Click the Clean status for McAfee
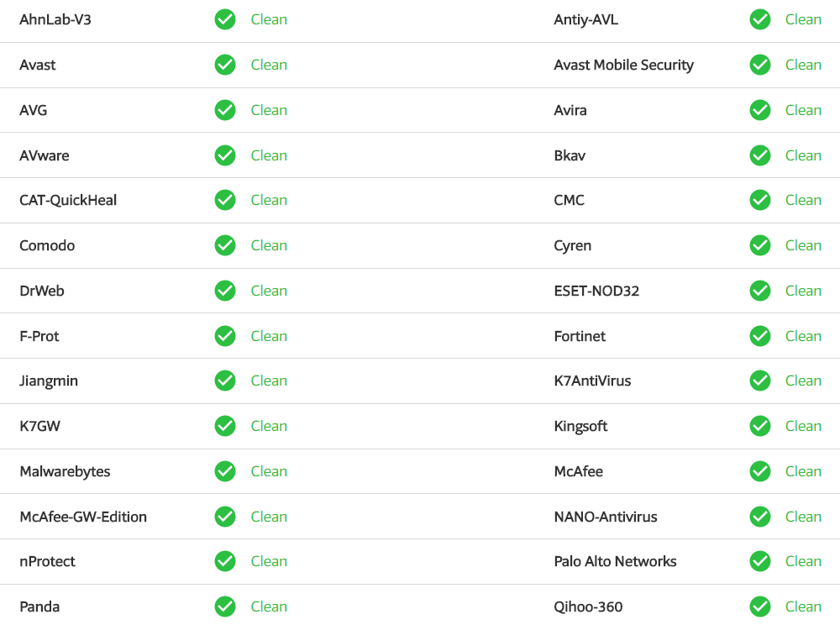This screenshot has width=840, height=625. point(803,471)
